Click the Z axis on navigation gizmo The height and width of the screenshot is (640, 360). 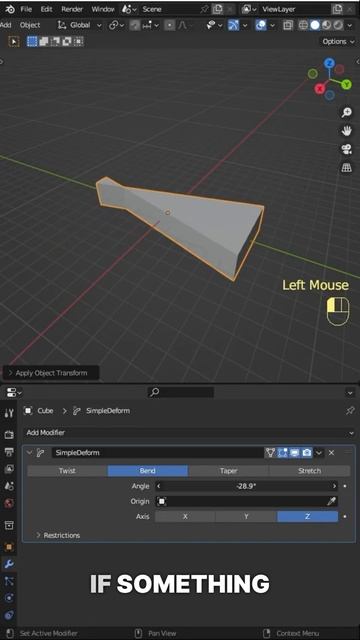click(x=329, y=63)
